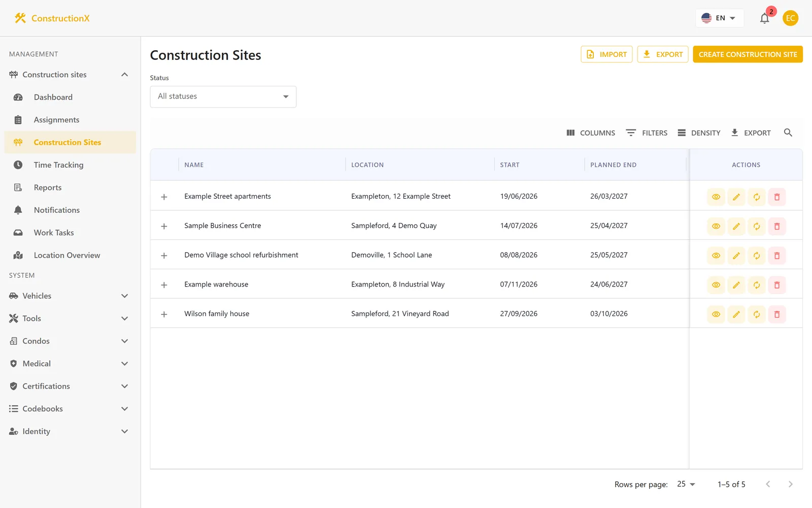Open Location Overview in the sidebar

tap(70, 255)
